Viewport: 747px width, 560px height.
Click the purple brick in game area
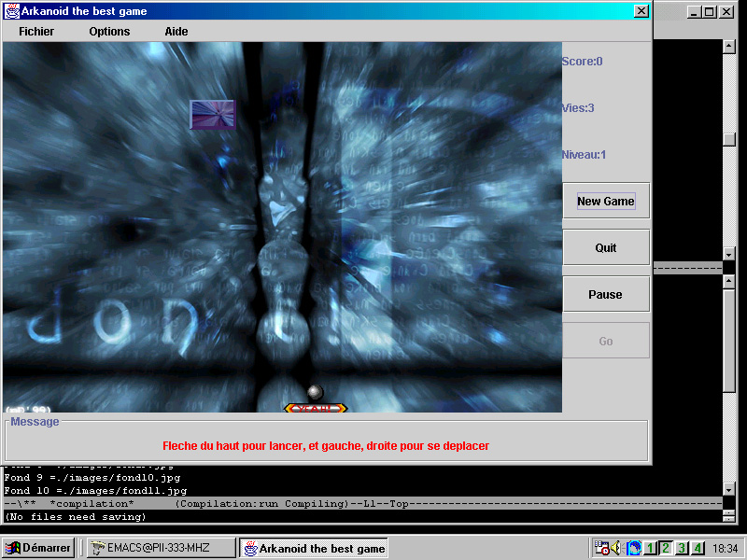(x=212, y=115)
